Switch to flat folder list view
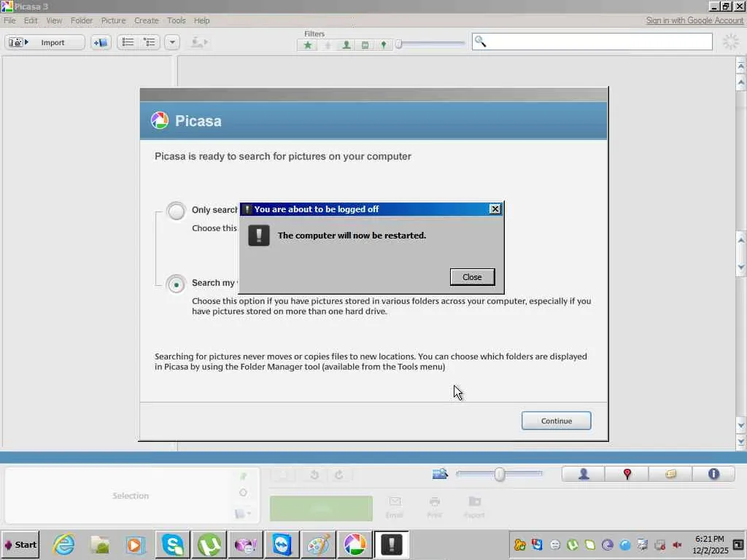Screen dimensions: 747x560 point(128,42)
